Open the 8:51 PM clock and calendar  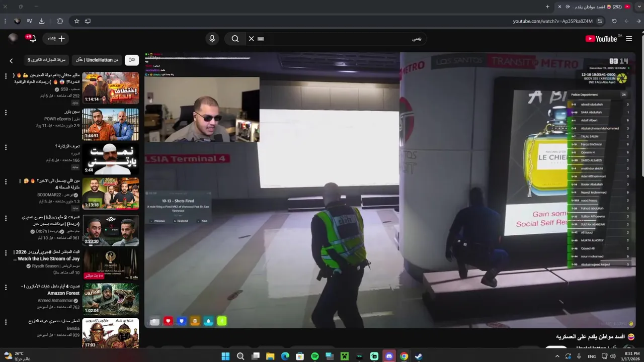[631, 356]
